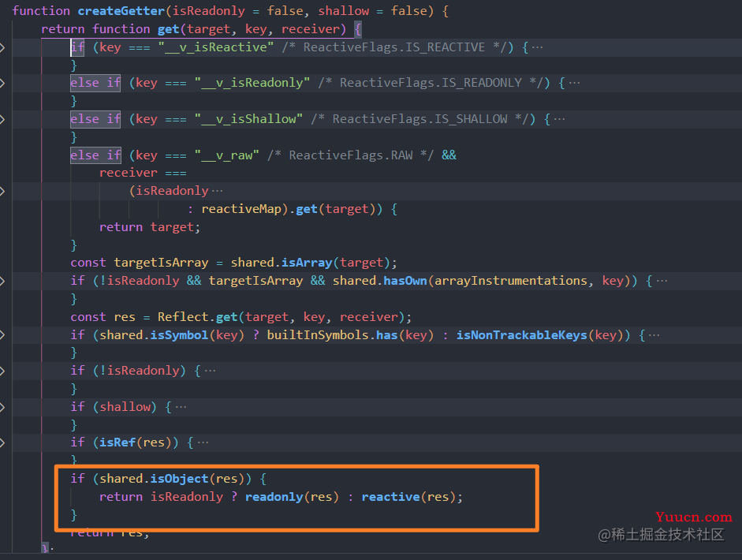Expand the folded if (shallow) block
This screenshot has height=560, width=742.
tap(2, 407)
